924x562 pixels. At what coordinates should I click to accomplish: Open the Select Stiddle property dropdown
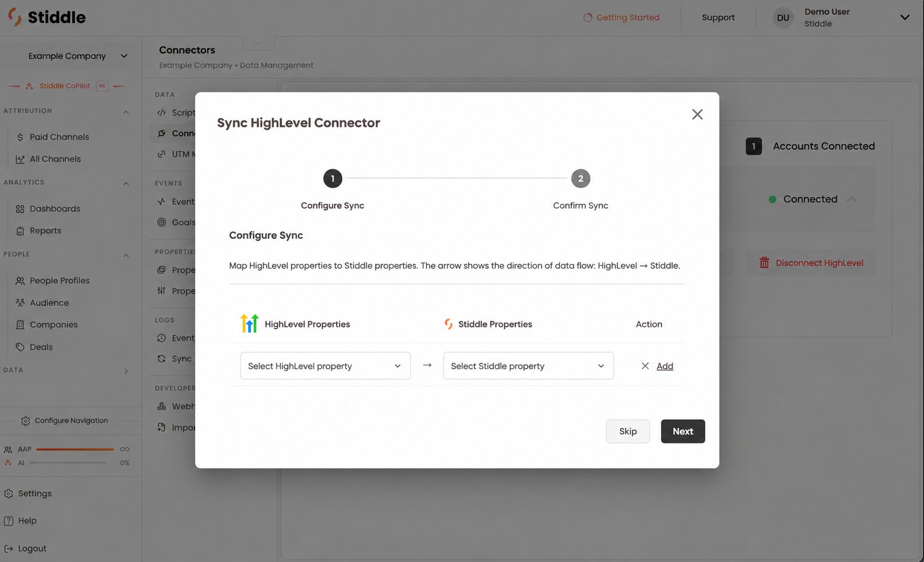[528, 366]
